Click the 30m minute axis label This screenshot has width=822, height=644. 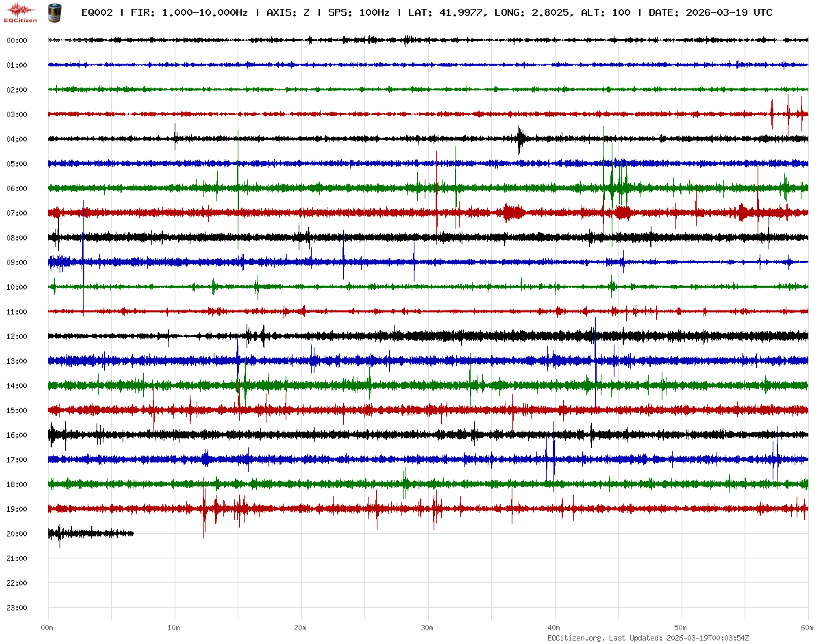(x=427, y=628)
